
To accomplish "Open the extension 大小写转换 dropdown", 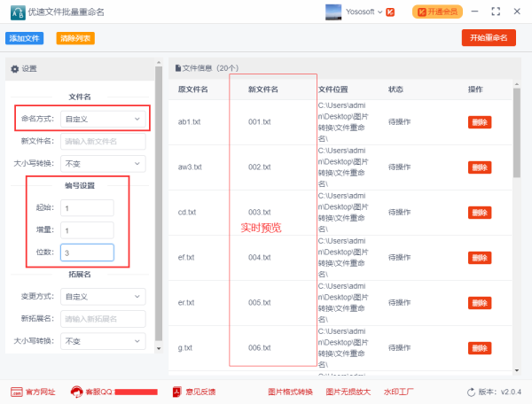I will [102, 341].
